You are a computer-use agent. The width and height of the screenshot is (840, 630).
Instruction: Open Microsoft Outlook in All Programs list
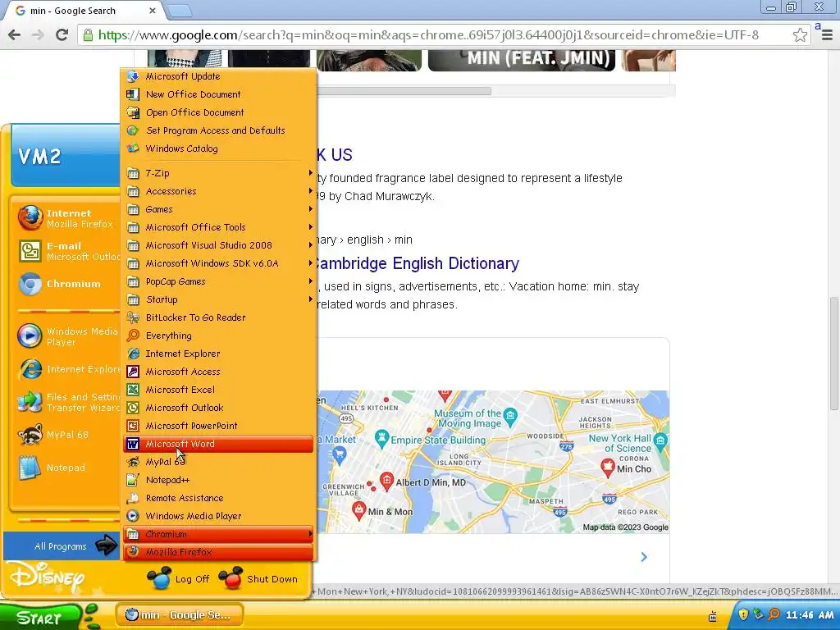(218, 408)
